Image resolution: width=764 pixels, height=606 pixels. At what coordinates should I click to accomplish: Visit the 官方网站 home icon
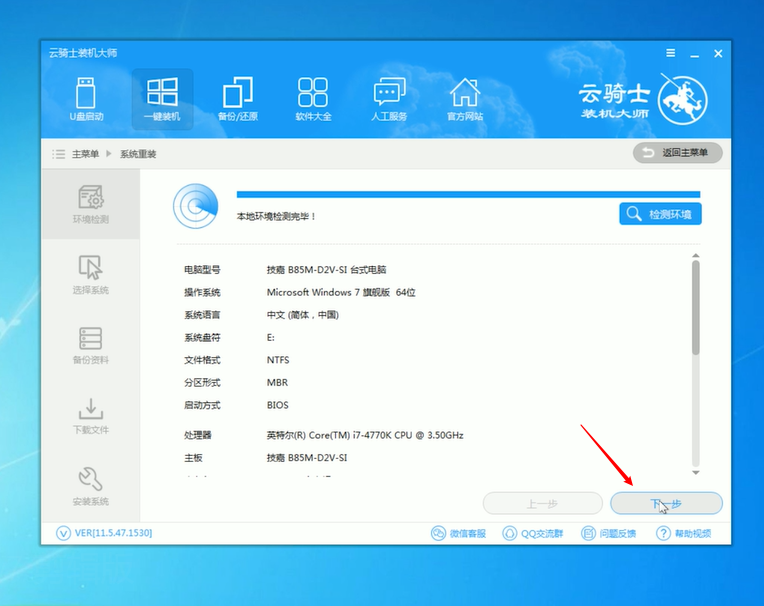coord(465,99)
